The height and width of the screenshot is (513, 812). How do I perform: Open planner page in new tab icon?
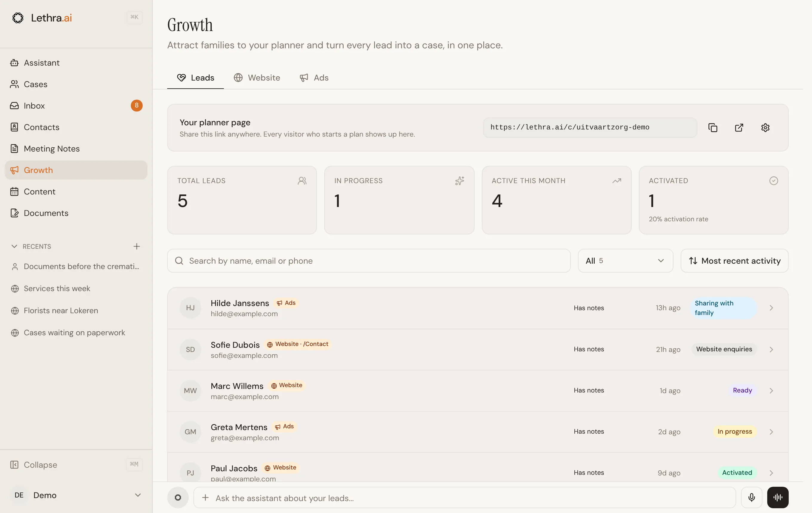739,128
